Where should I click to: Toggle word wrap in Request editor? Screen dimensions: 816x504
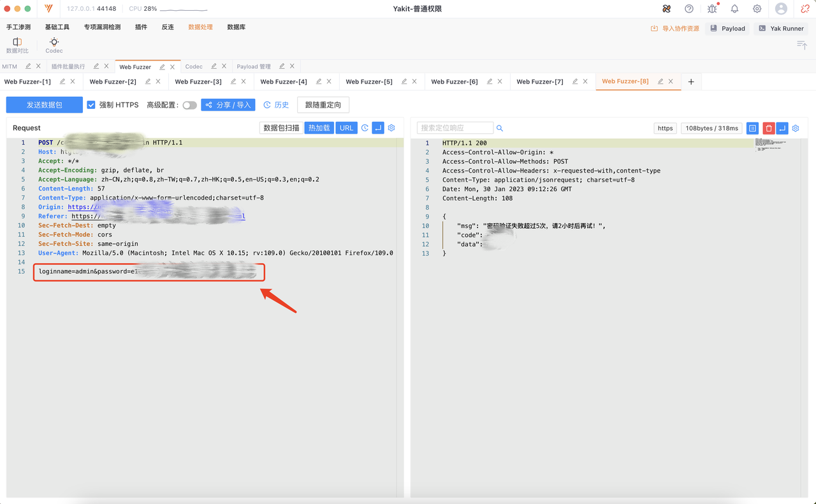(378, 128)
